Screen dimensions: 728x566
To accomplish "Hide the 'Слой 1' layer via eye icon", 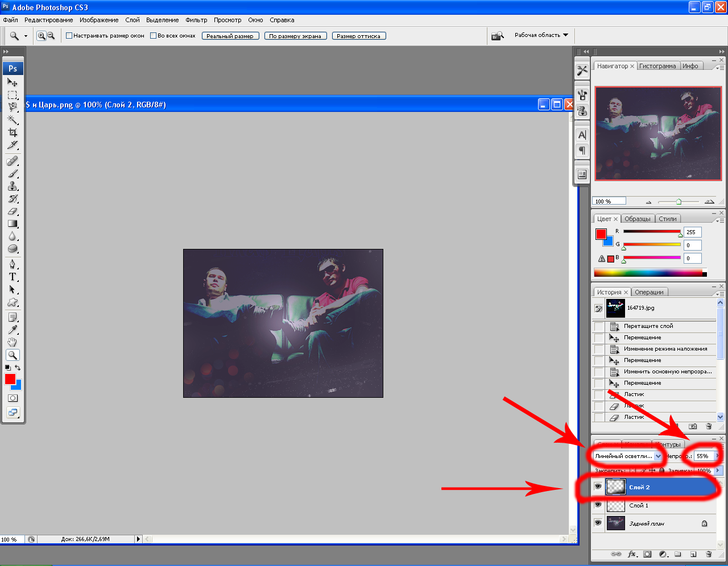I will pos(598,505).
